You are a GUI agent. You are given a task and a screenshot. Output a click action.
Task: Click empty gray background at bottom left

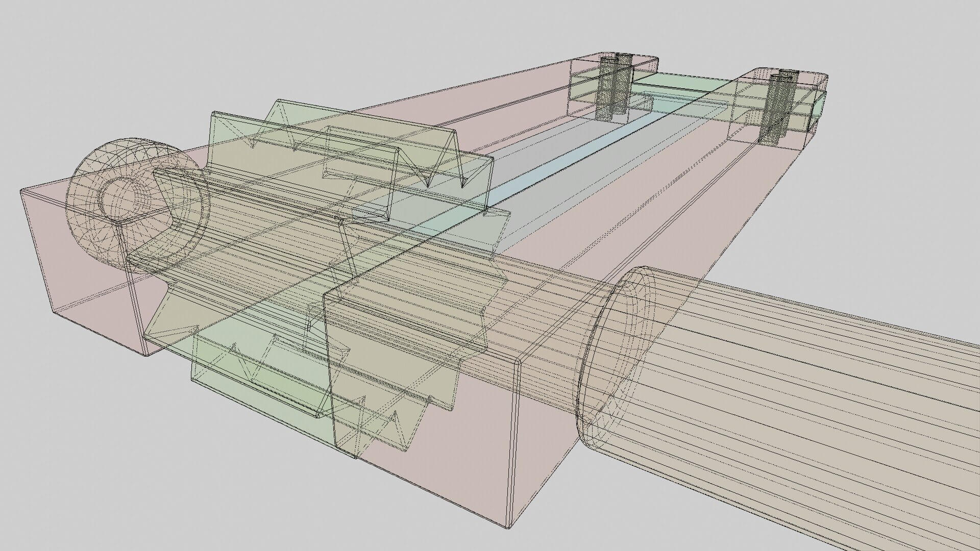click(102, 485)
